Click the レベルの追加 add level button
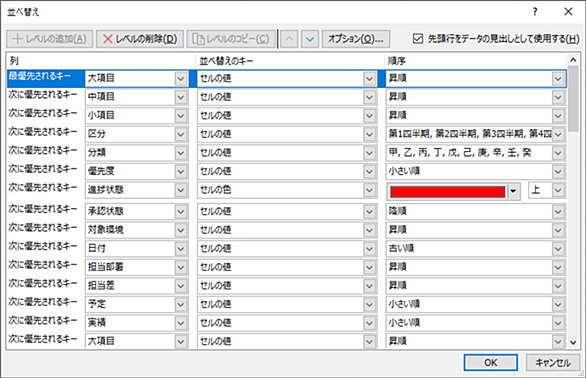Image resolution: width=586 pixels, height=378 pixels. point(49,39)
